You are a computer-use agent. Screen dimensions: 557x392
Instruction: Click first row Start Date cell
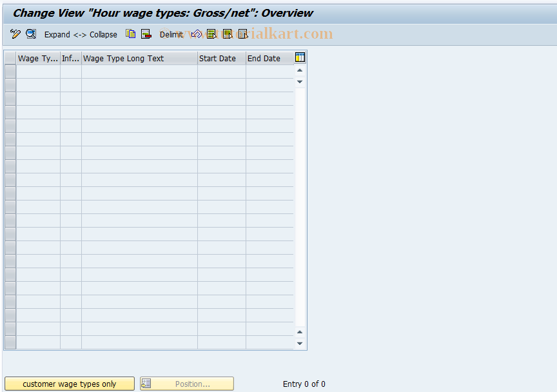click(x=222, y=72)
